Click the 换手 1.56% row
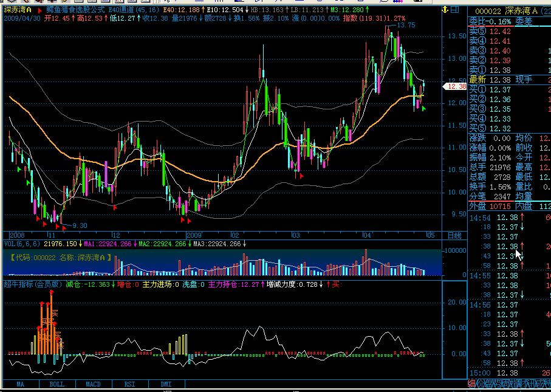Image resolution: width=551 pixels, height=392 pixels. pyautogui.click(x=490, y=187)
